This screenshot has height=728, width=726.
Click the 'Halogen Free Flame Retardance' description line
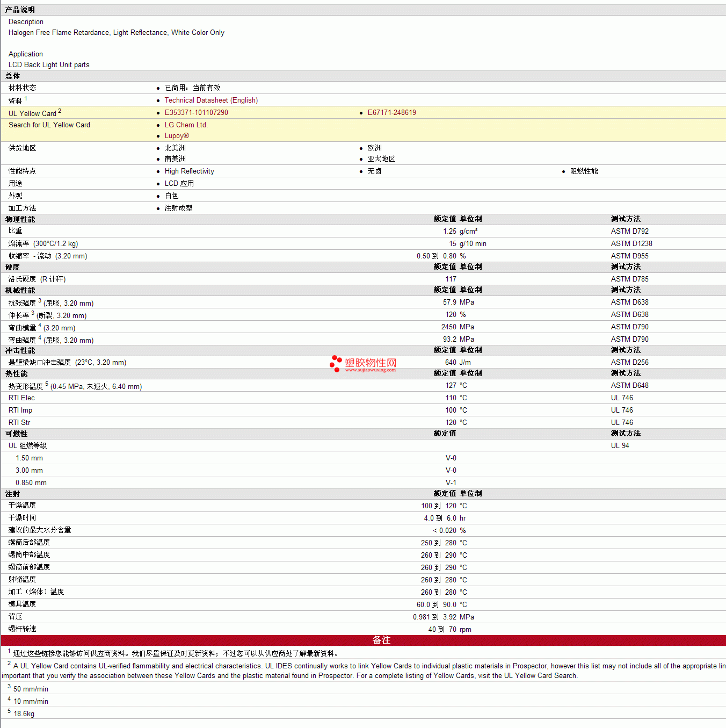click(117, 32)
